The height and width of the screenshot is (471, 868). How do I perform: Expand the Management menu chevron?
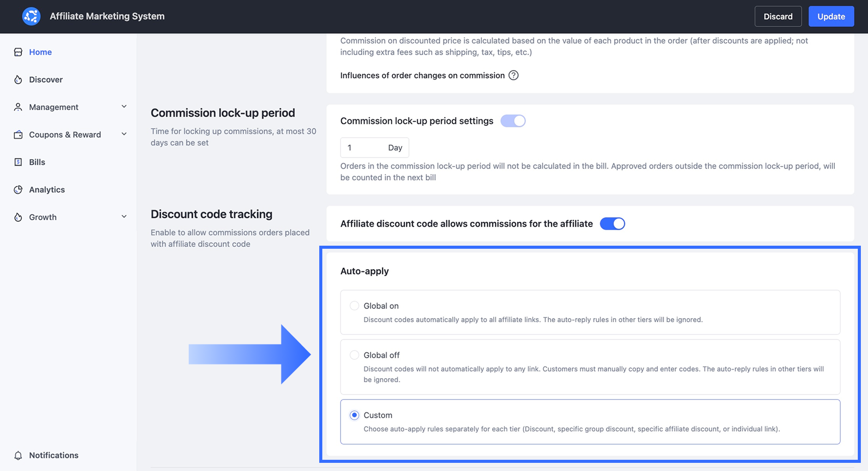(x=124, y=107)
